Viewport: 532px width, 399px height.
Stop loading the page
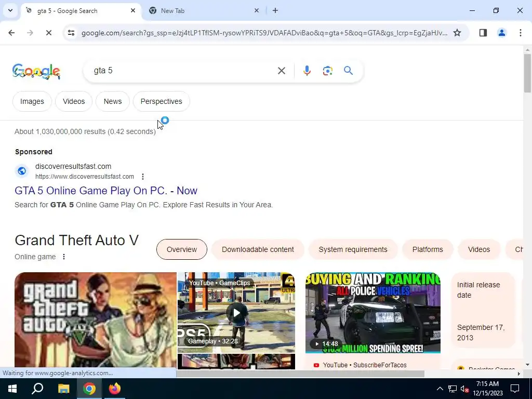[48, 33]
